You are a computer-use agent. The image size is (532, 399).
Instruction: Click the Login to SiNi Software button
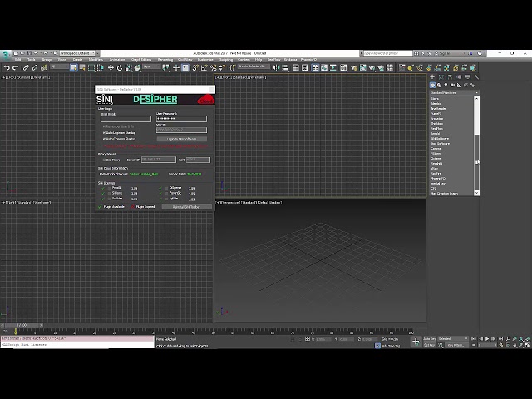[x=181, y=139]
